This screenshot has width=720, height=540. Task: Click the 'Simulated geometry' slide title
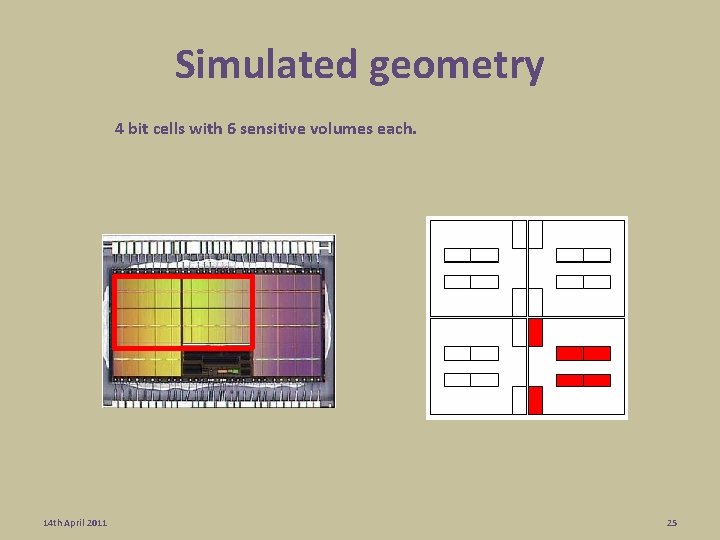(x=359, y=66)
